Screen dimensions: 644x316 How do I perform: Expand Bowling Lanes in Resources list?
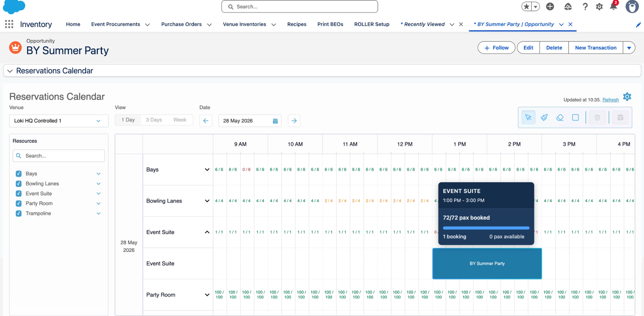pyautogui.click(x=99, y=183)
